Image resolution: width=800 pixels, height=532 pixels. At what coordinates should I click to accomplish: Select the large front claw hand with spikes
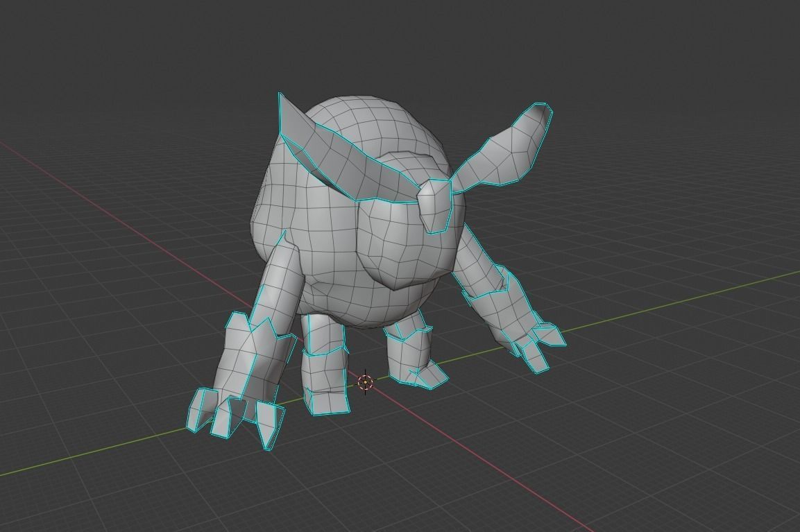[x=242, y=380]
